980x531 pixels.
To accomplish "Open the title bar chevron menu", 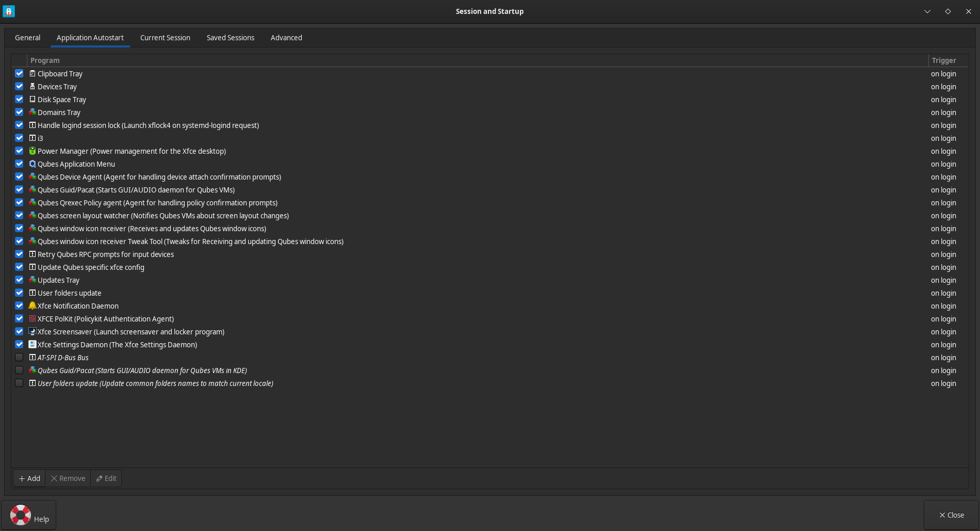I will pos(927,11).
